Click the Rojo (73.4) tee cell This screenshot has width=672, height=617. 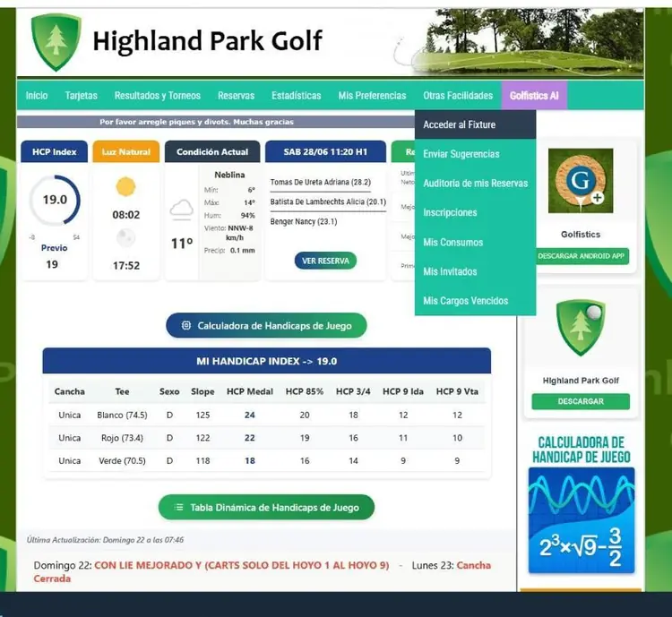click(x=122, y=438)
